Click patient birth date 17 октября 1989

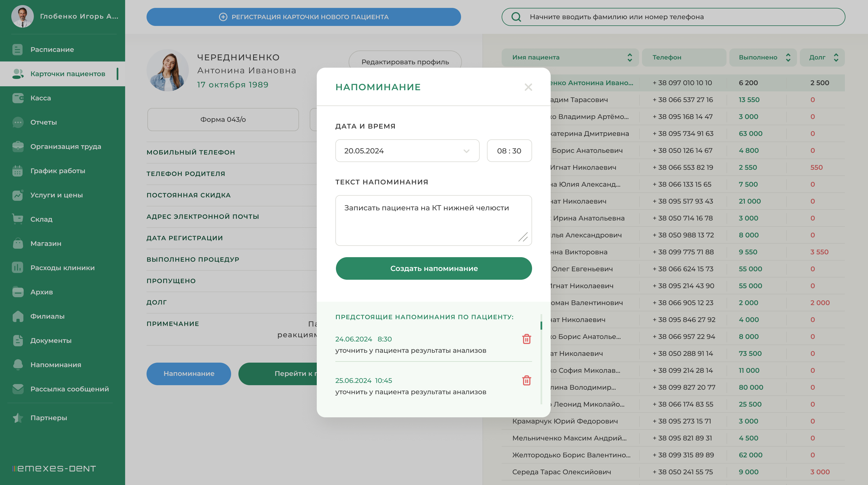point(232,85)
